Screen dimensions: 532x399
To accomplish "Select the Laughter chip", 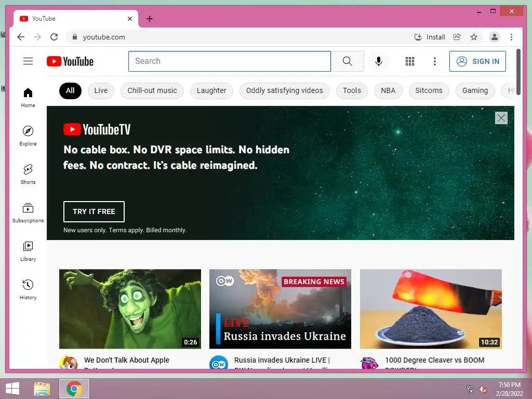I will pyautogui.click(x=211, y=90).
